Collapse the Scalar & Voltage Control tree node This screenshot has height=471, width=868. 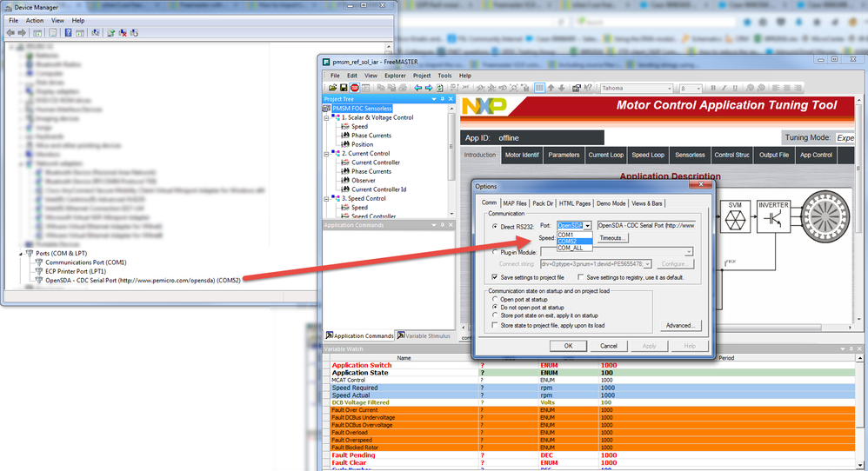(x=327, y=118)
